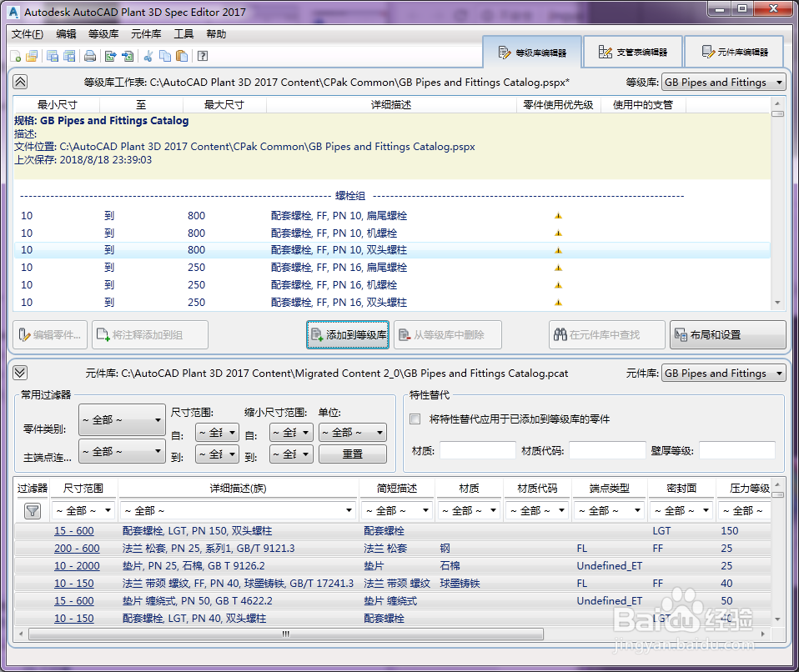Open the 密封面 column filter dropdown
This screenshot has height=672, width=799.
point(681,510)
